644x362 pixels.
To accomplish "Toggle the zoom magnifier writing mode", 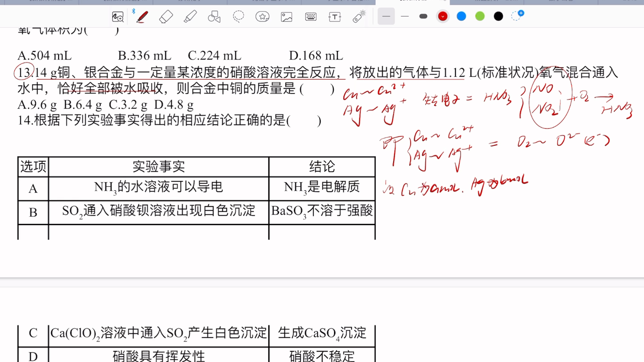I will click(x=118, y=16).
